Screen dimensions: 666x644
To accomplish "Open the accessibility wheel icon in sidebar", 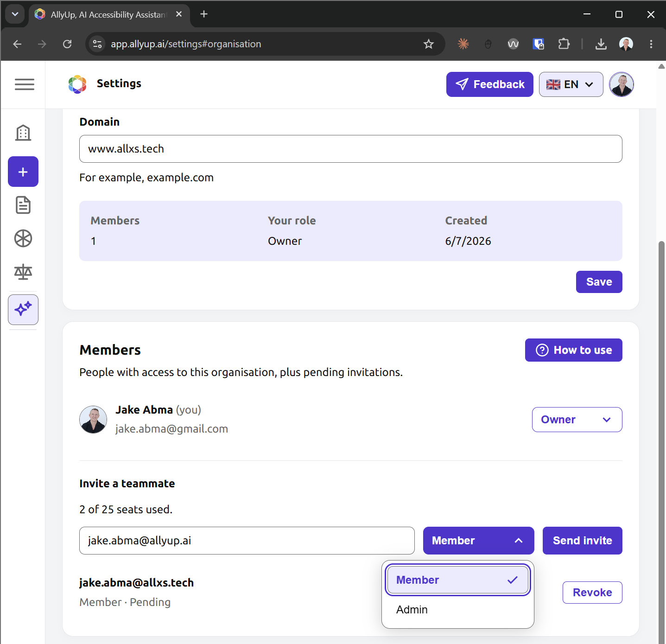I will click(23, 239).
